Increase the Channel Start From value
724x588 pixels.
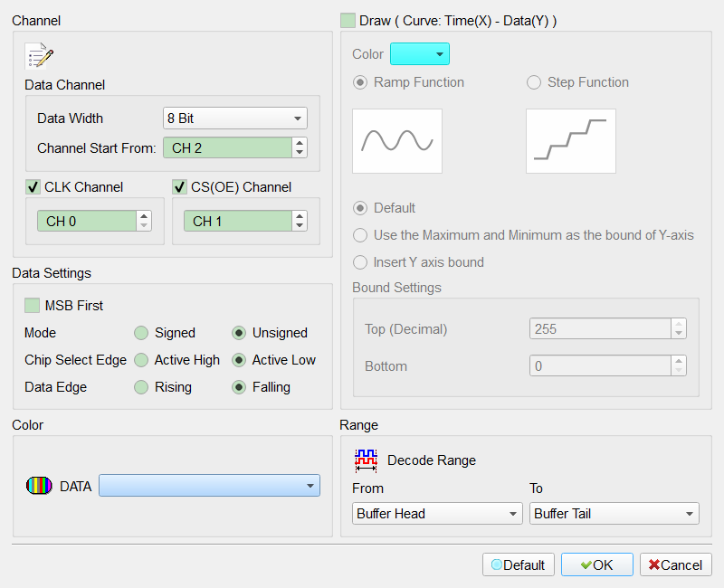300,143
